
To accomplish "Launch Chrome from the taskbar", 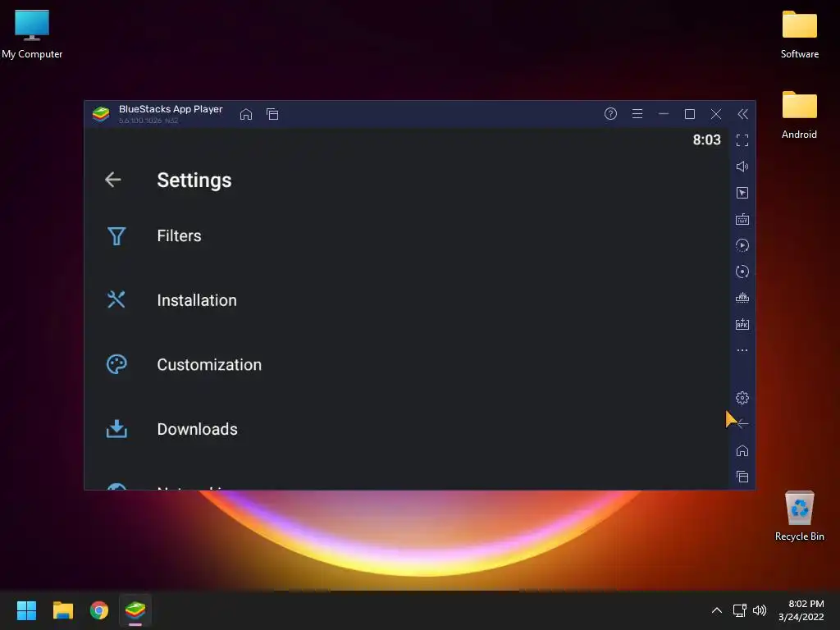I will [x=99, y=610].
